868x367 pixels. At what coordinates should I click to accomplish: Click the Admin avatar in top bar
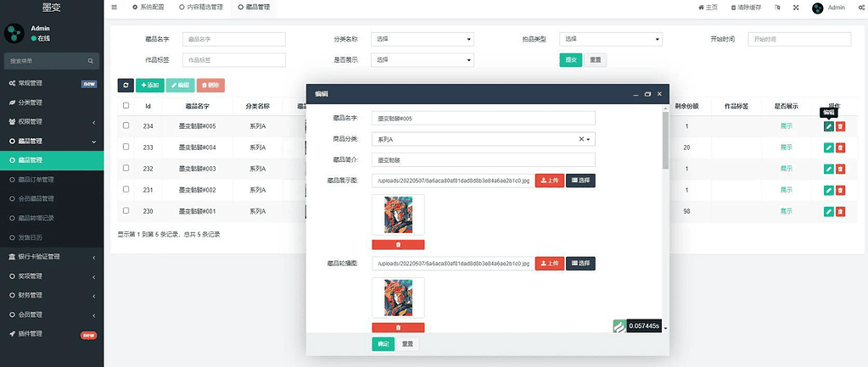point(818,8)
